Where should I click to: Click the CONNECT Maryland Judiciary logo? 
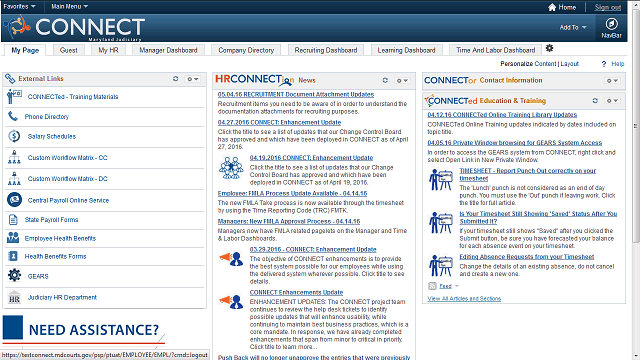(x=73, y=28)
